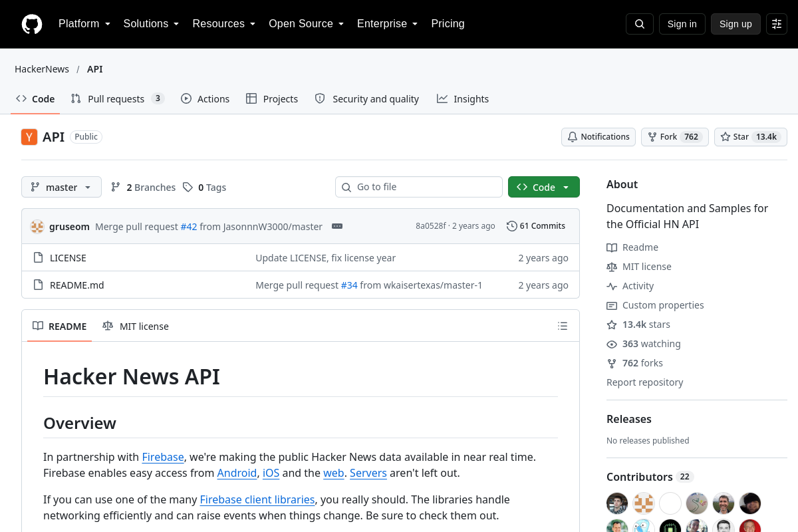Image resolution: width=798 pixels, height=532 pixels.
Task: Open appearance settings icon in header
Action: click(777, 24)
